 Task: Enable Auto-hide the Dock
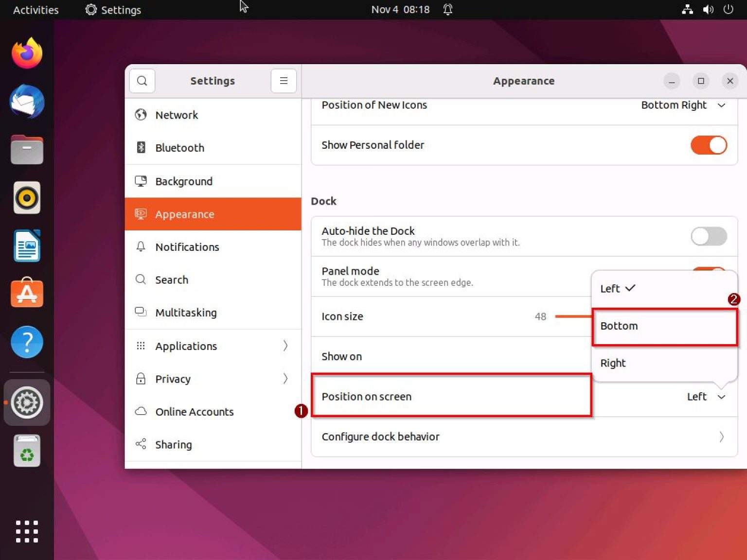point(709,236)
